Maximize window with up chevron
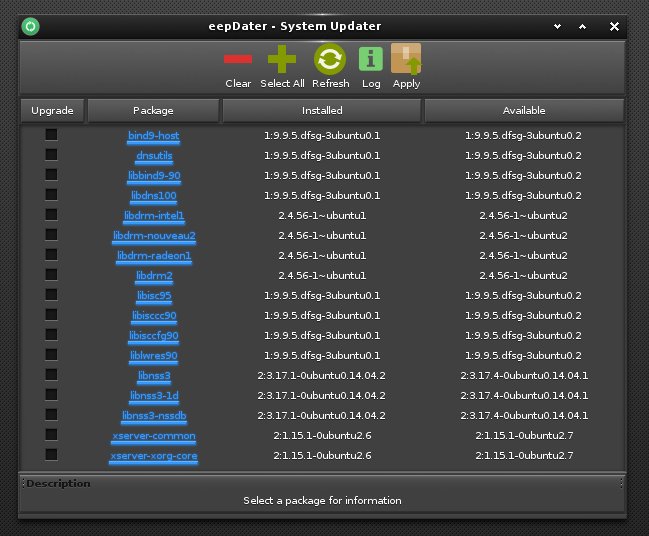This screenshot has height=536, width=649. coord(582,26)
